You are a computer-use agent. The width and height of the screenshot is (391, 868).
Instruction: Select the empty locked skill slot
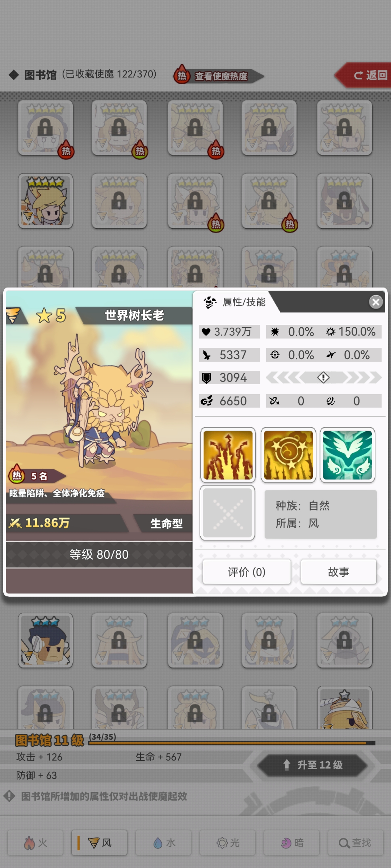pyautogui.click(x=227, y=512)
